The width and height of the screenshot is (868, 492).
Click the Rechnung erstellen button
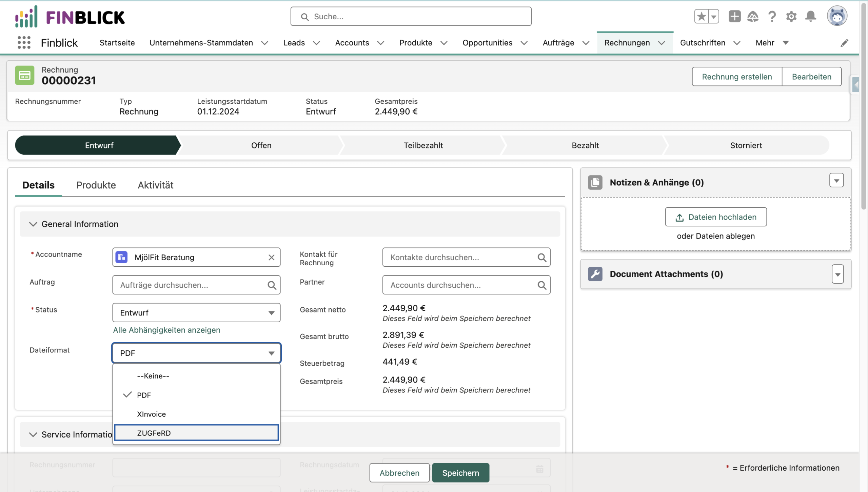coord(737,77)
